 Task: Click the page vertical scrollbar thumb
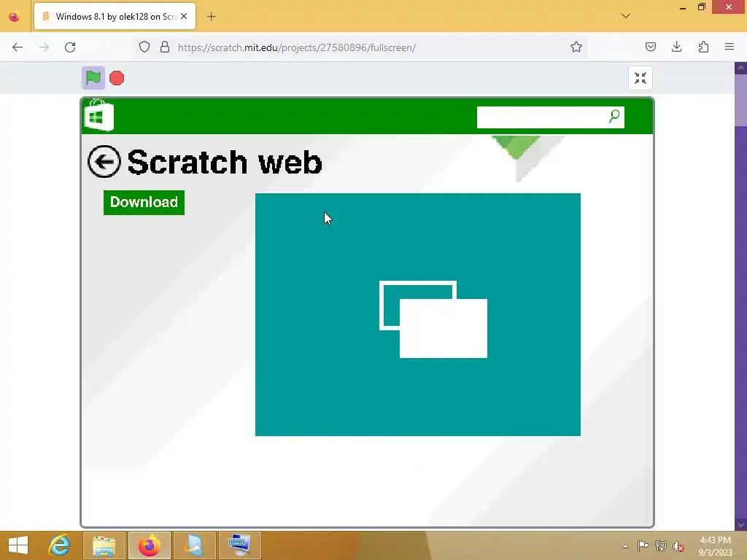tap(740, 100)
